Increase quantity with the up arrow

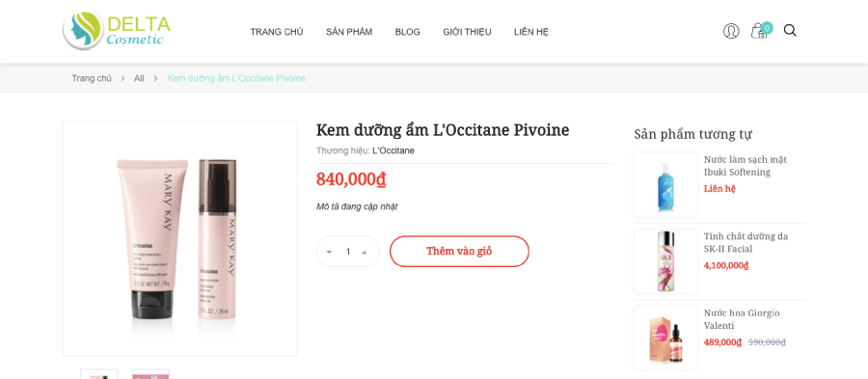pos(365,252)
